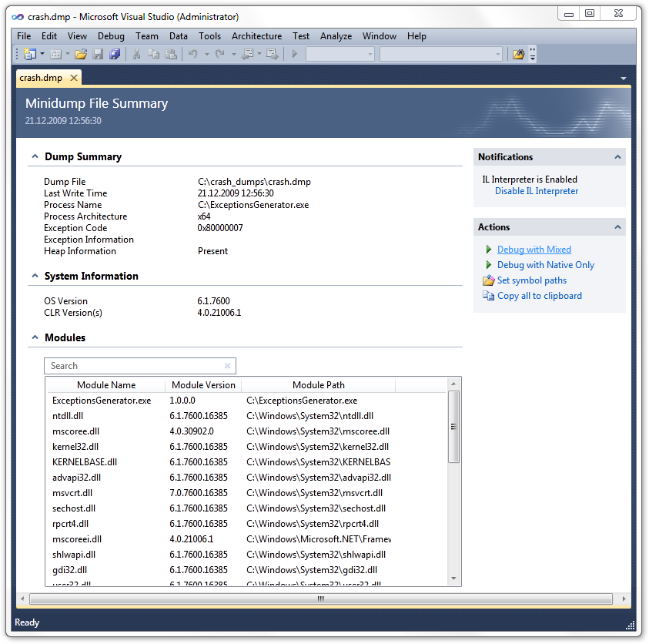
Task: Open the Data menu
Action: [x=179, y=36]
